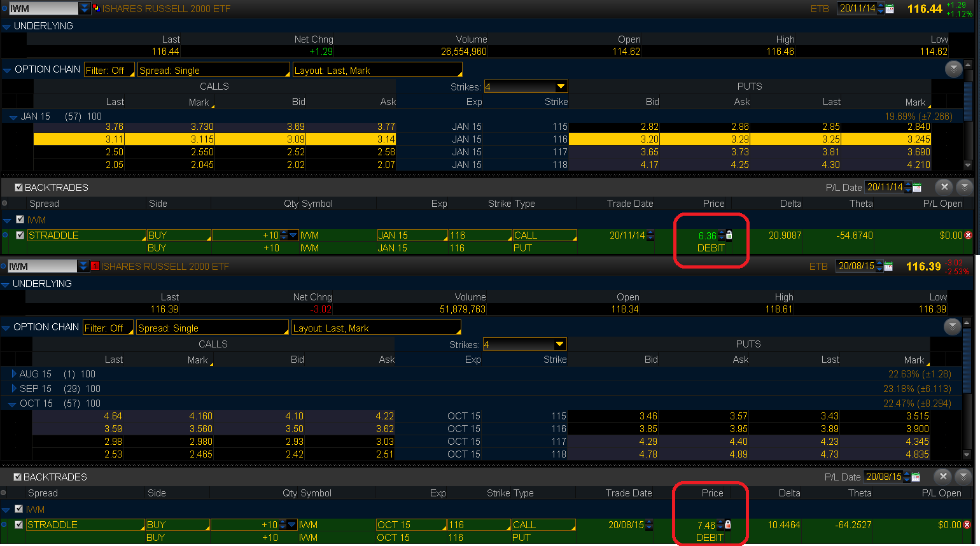Click the multicolor symbol icon before upper ISHARES RUSSELL title
980x546 pixels.
pos(96,8)
